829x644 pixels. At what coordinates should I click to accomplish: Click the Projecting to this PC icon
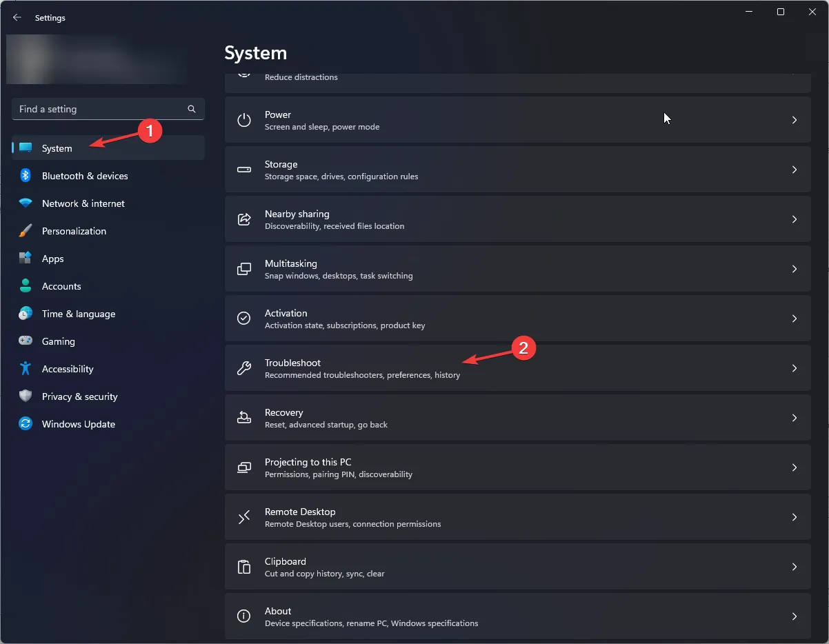[x=244, y=467]
